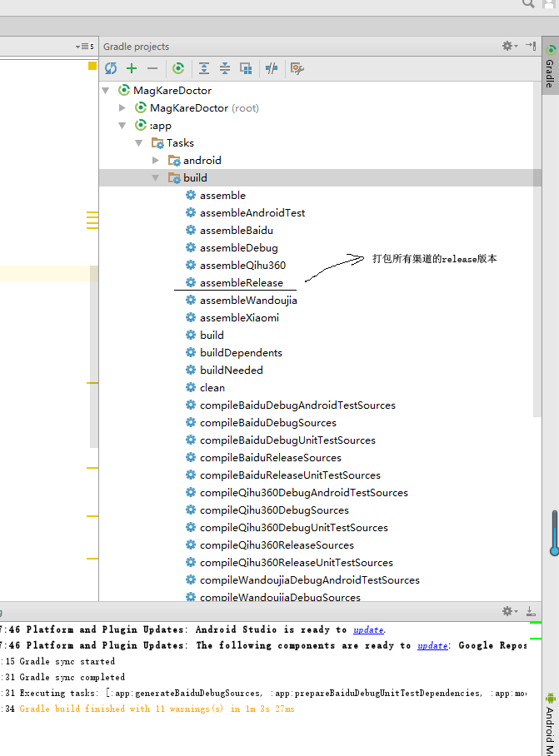Image resolution: width=559 pixels, height=756 pixels.
Task: Click the Tasks folder icon
Action: click(x=157, y=142)
